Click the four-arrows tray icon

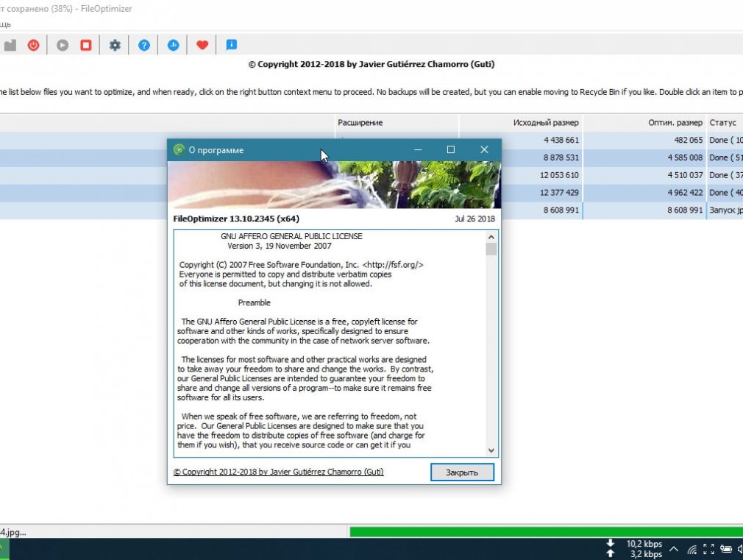click(x=709, y=549)
